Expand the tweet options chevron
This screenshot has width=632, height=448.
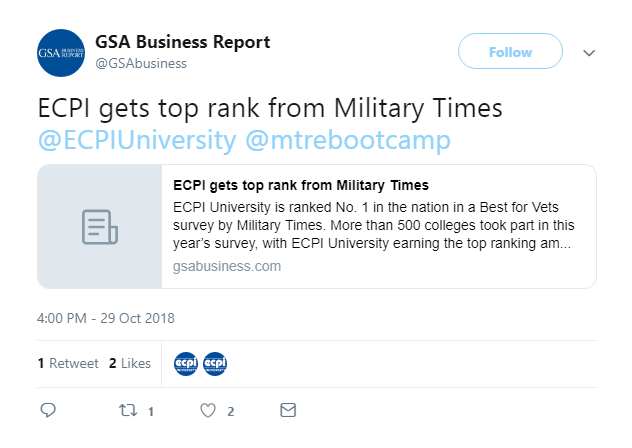[x=589, y=53]
